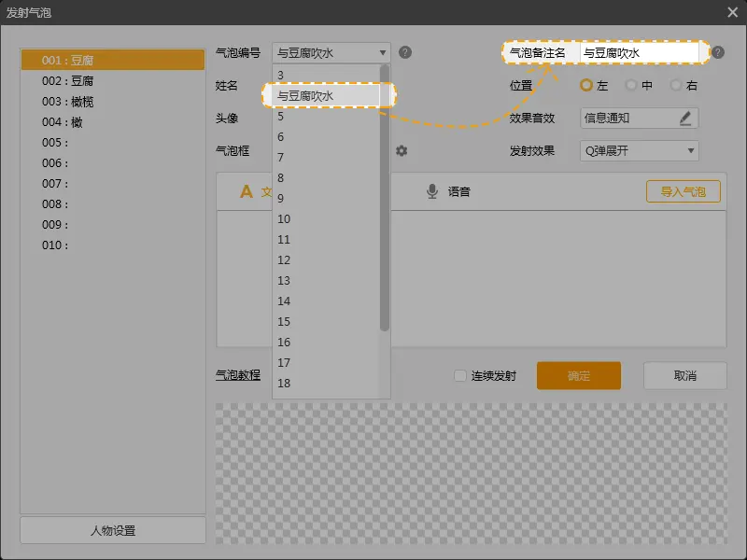The width and height of the screenshot is (747, 560).
Task: Collapse the 气泡编号 dropdown
Action: 382,52
